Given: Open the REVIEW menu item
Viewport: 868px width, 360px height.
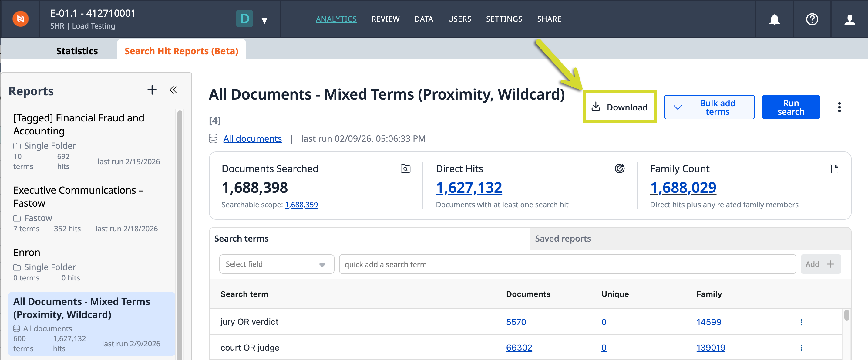Looking at the screenshot, I should click(385, 19).
